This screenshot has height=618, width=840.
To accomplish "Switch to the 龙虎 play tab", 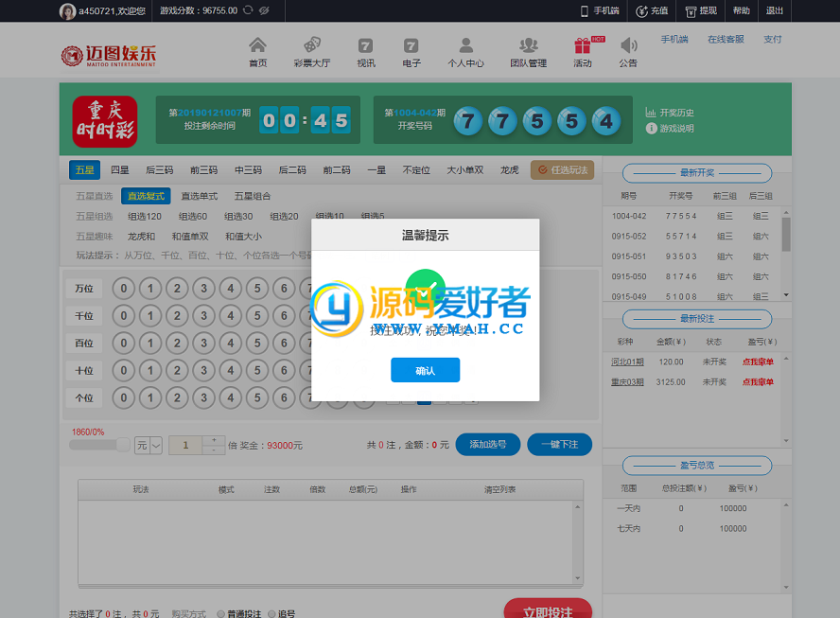I will [509, 170].
